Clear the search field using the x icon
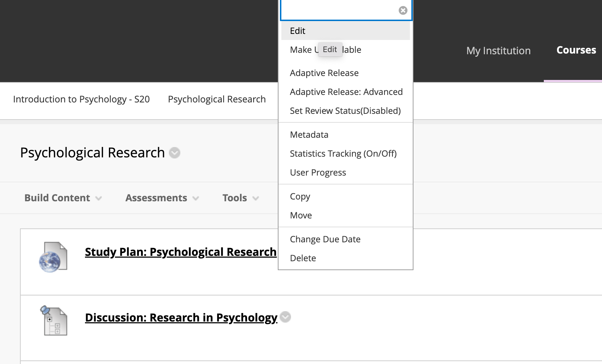The width and height of the screenshot is (602, 364). click(403, 10)
